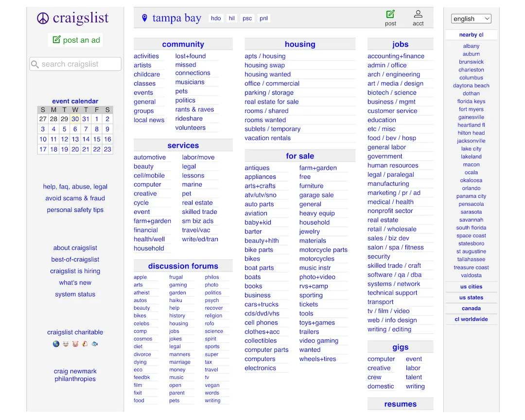
Task: Click the peace sign craigslist logo
Action: point(43,18)
